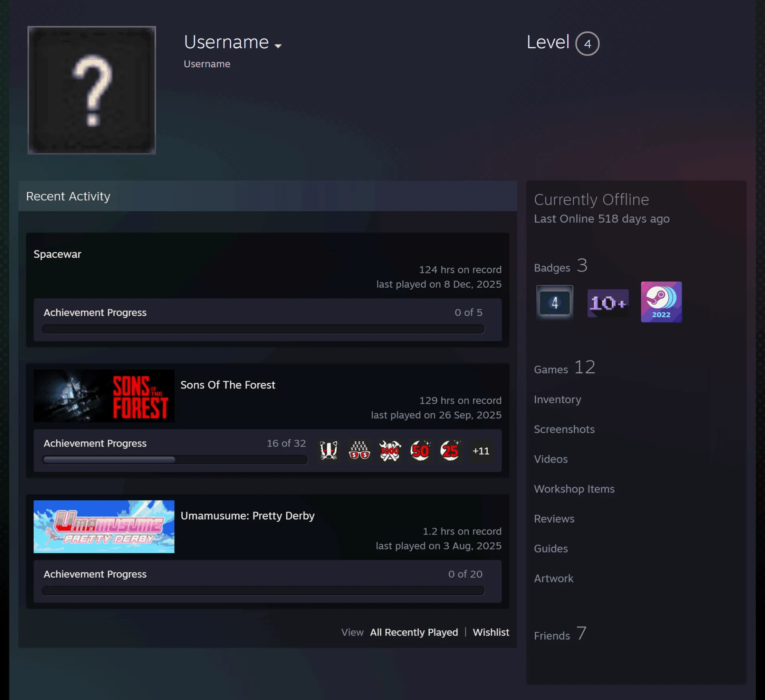Screen dimensions: 765x700
Task: Click Umamusume achievement progress bar
Action: pos(263,590)
